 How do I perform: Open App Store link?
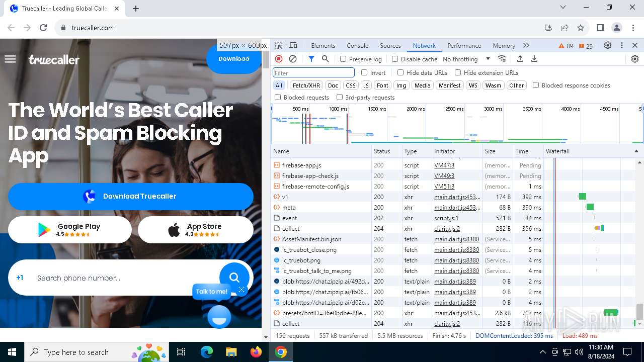[196, 230]
